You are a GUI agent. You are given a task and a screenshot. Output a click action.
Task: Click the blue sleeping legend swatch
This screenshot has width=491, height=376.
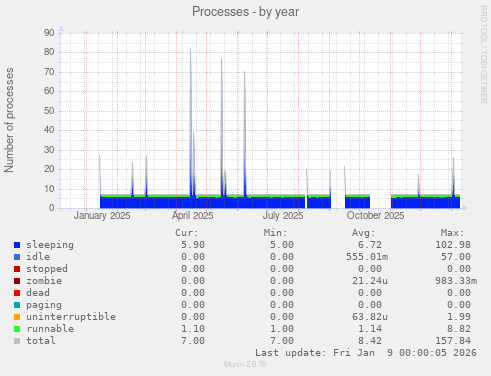click(17, 245)
